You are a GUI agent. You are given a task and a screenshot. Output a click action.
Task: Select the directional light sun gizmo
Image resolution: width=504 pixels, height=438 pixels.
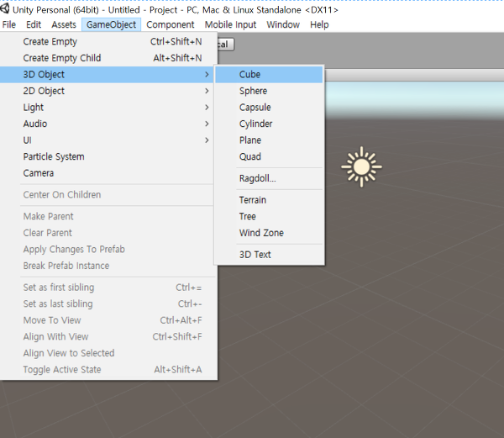(361, 167)
